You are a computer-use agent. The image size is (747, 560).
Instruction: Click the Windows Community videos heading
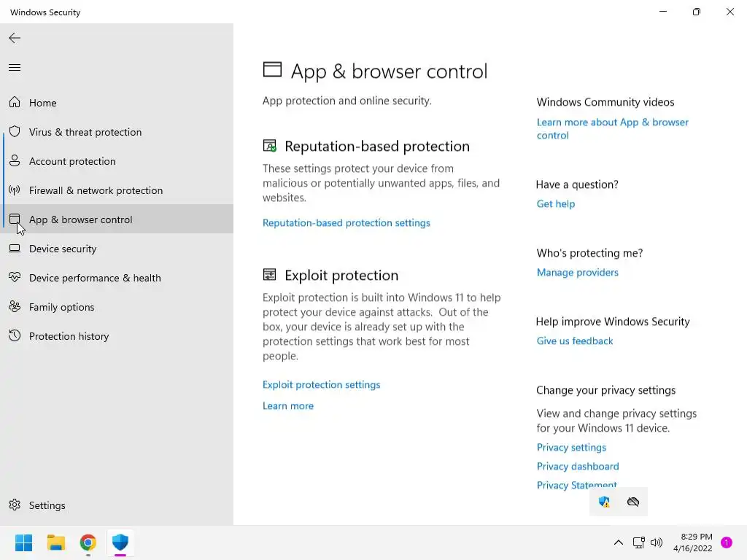click(x=605, y=102)
